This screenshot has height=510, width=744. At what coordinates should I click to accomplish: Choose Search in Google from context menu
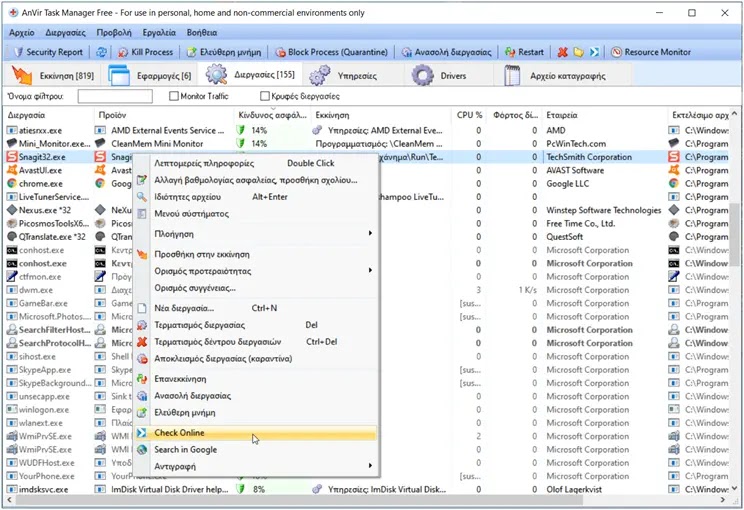coord(256,450)
